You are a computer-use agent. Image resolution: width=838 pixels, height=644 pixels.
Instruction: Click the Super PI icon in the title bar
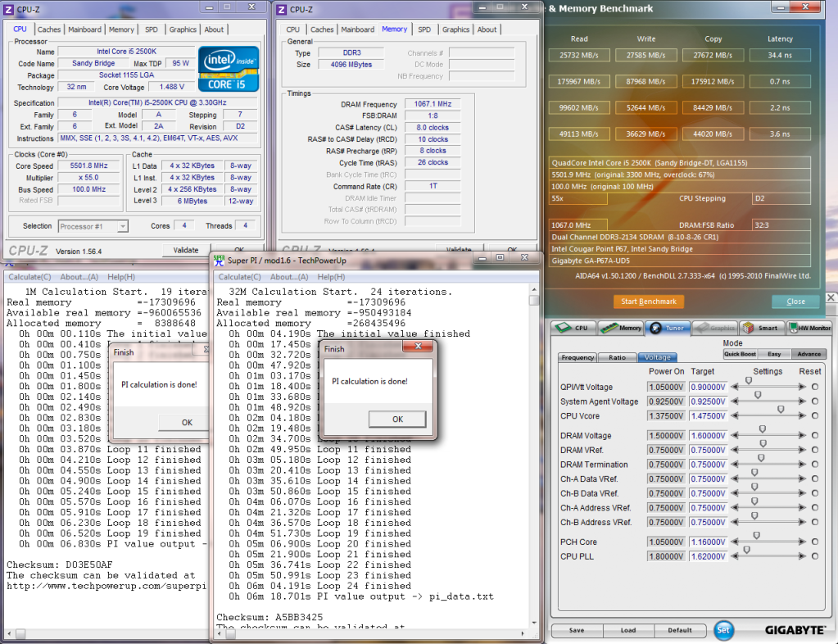[219, 261]
